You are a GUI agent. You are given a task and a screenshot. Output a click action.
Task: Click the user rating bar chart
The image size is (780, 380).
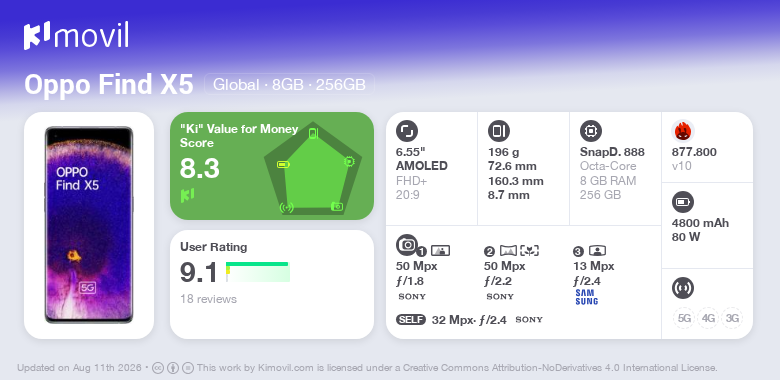coord(258,272)
